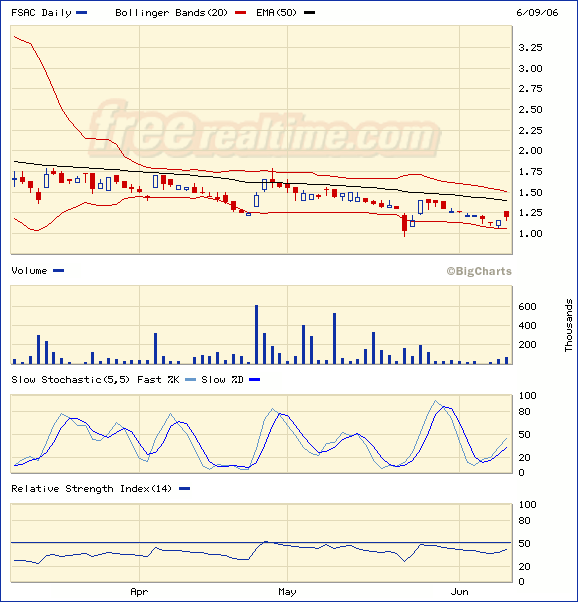Click the 2.00 price axis label
578x602 pixels.
click(x=530, y=150)
